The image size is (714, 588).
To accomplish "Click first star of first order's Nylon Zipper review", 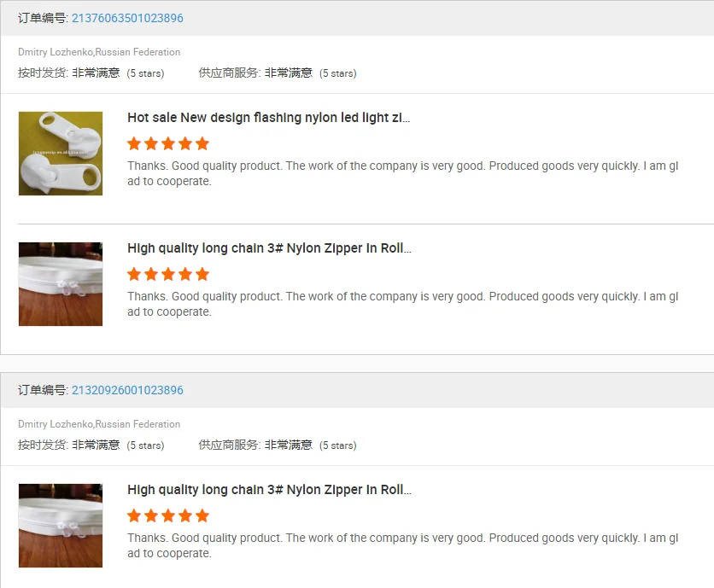I will coord(134,274).
